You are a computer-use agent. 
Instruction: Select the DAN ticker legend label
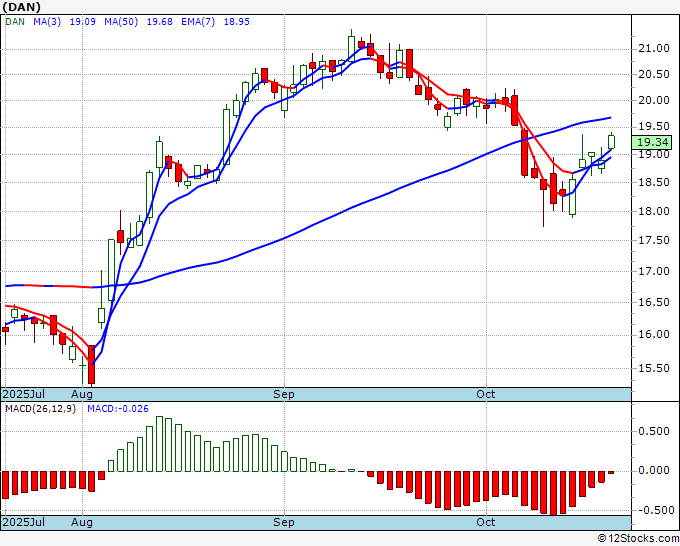[15, 22]
